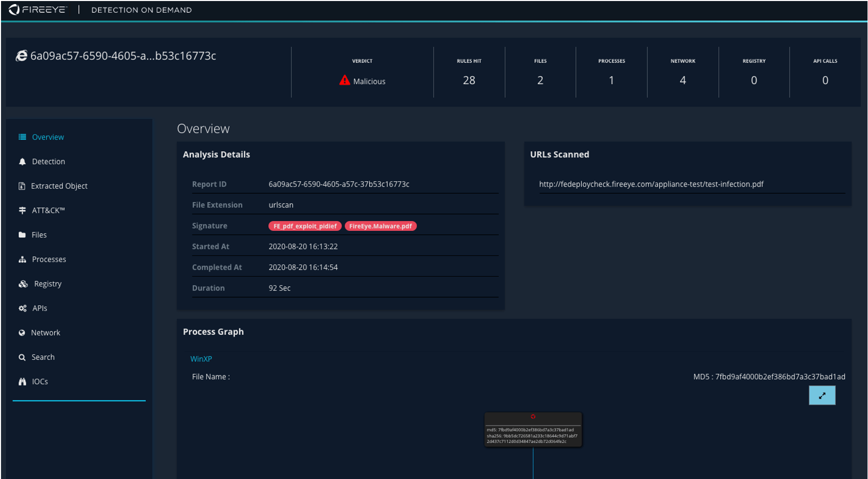Screen dimensions: 868x479
Task: Click the Registry cubes icon
Action: tap(23, 284)
